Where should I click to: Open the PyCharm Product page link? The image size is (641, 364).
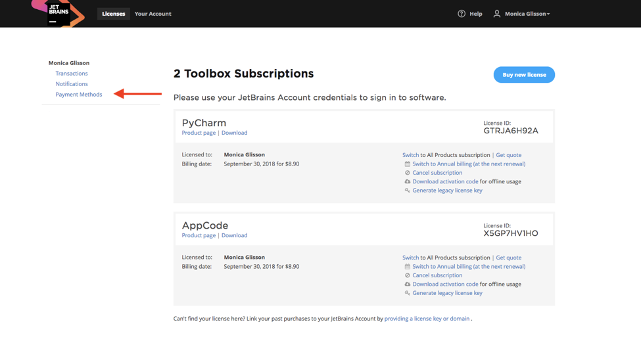[x=199, y=133]
